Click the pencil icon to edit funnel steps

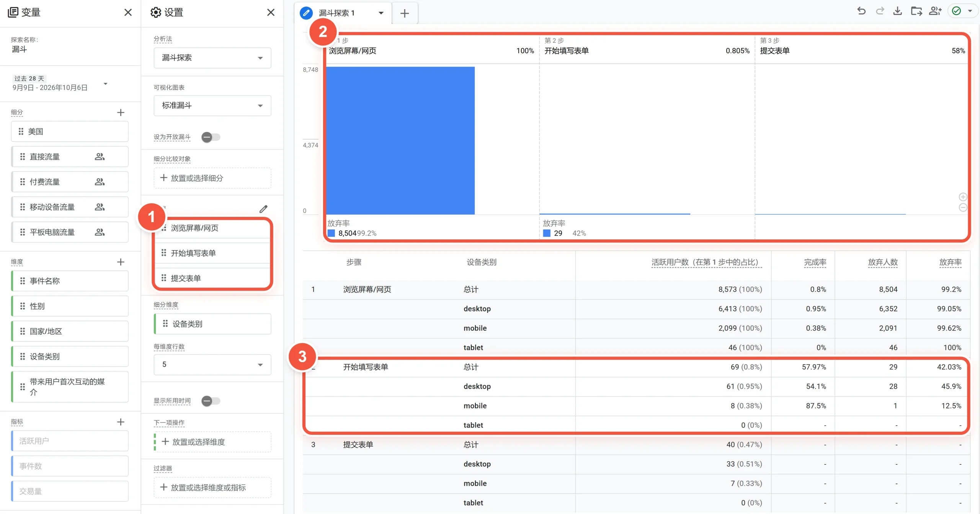pyautogui.click(x=263, y=209)
